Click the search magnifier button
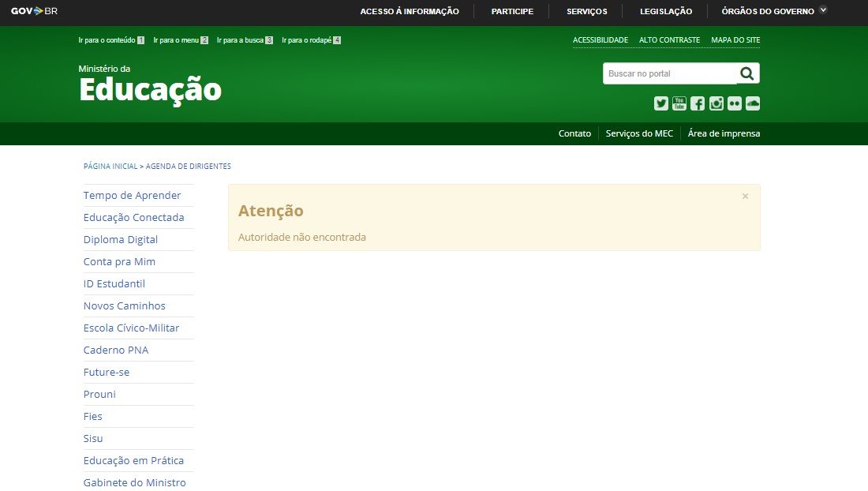The image size is (868, 491). [x=747, y=73]
